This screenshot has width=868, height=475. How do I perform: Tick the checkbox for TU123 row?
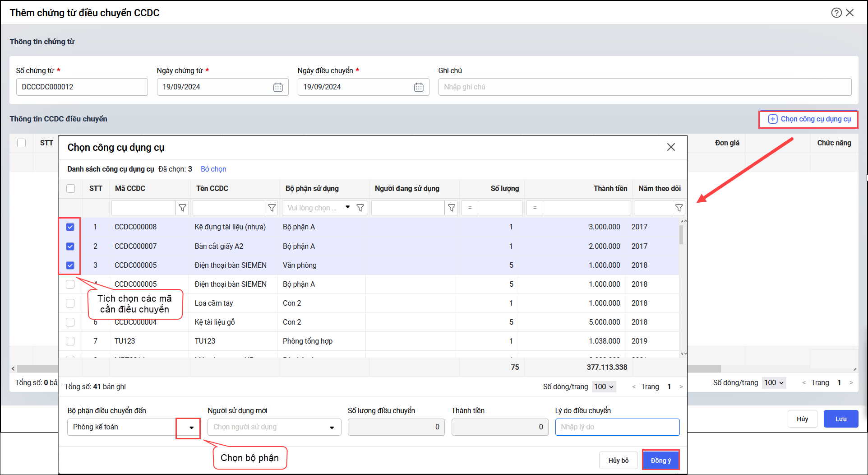pos(70,341)
